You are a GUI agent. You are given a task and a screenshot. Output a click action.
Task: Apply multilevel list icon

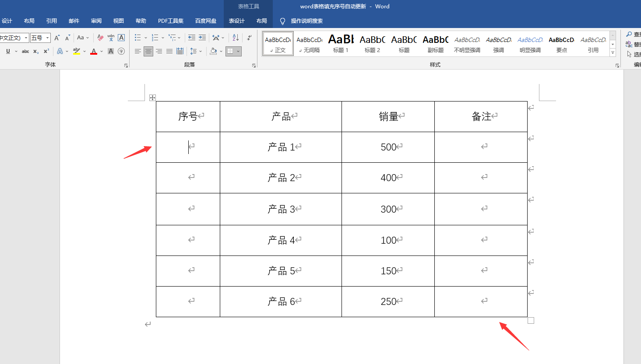point(172,38)
